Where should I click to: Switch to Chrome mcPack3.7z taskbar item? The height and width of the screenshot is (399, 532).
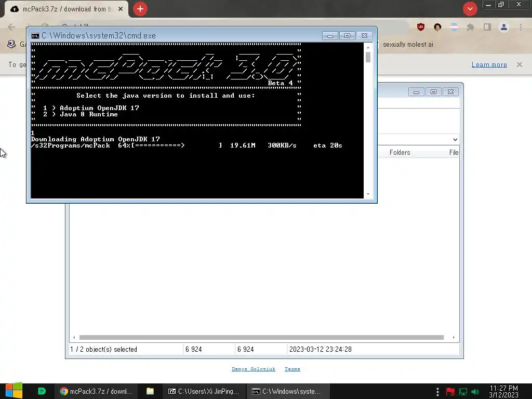(x=96, y=392)
